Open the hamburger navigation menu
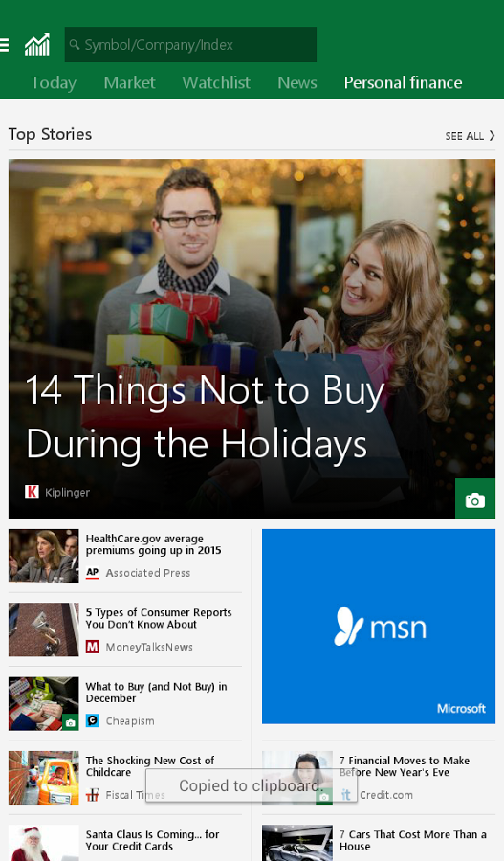The image size is (504, 861). tap(4, 45)
